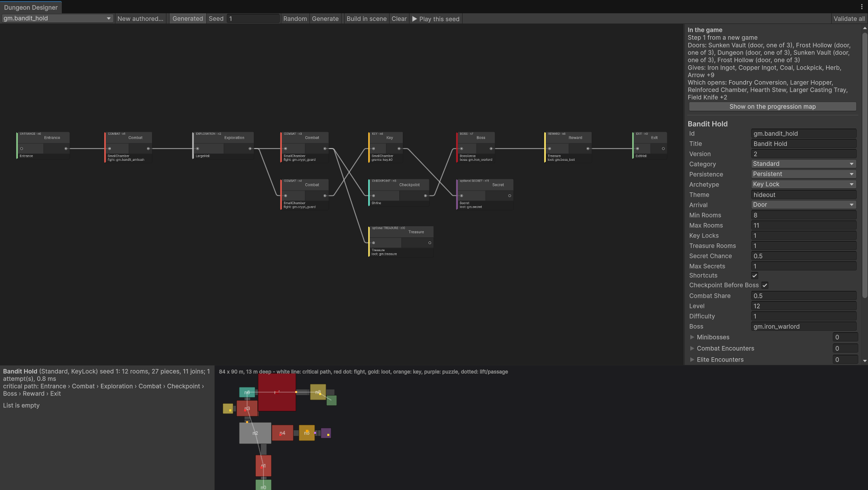The width and height of the screenshot is (868, 490).
Task: Click the Entrance node output port
Action: (66, 149)
